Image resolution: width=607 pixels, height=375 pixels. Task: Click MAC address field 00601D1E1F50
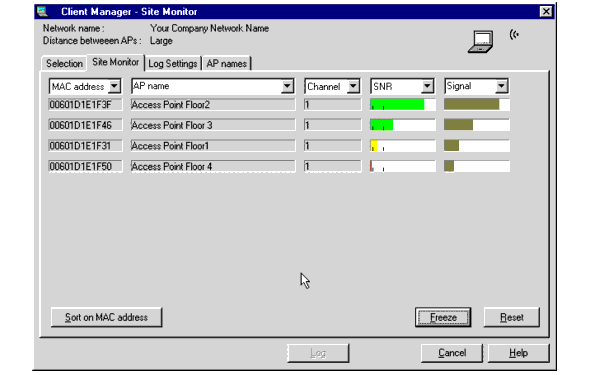pyautogui.click(x=85, y=166)
